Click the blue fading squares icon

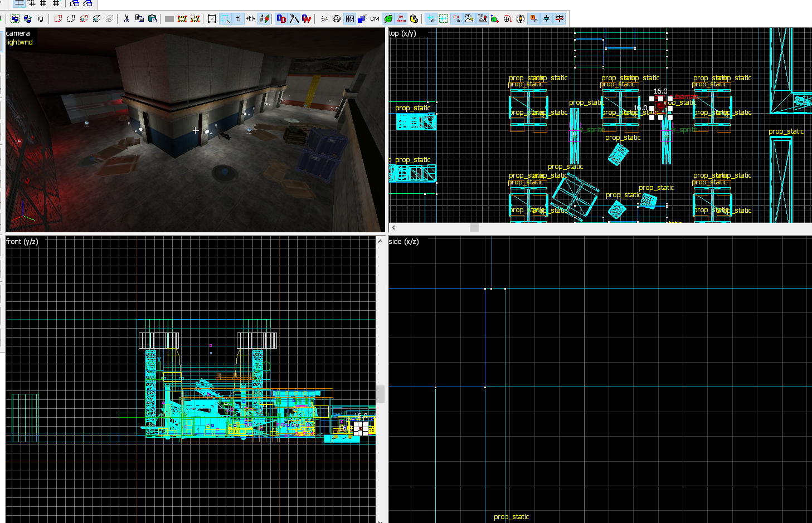pyautogui.click(x=362, y=18)
